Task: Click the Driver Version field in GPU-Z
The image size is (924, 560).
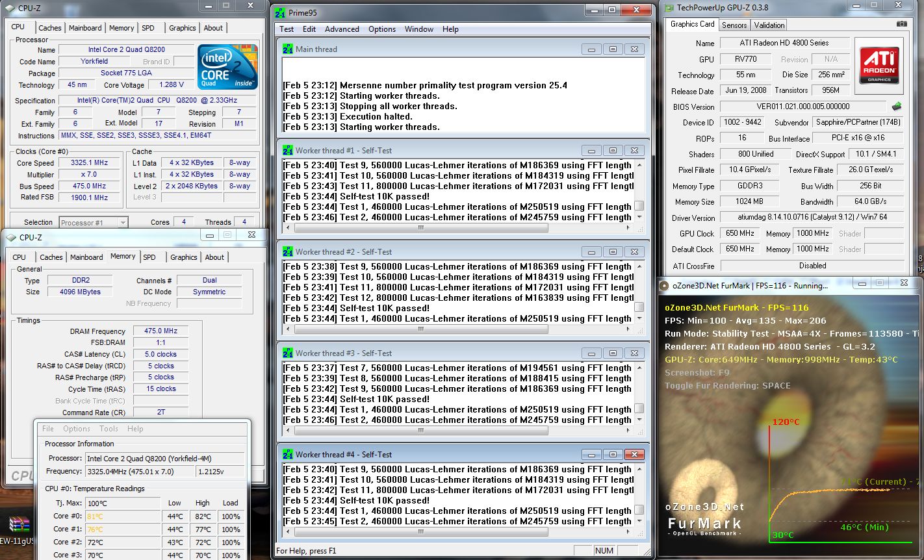Action: 812,218
